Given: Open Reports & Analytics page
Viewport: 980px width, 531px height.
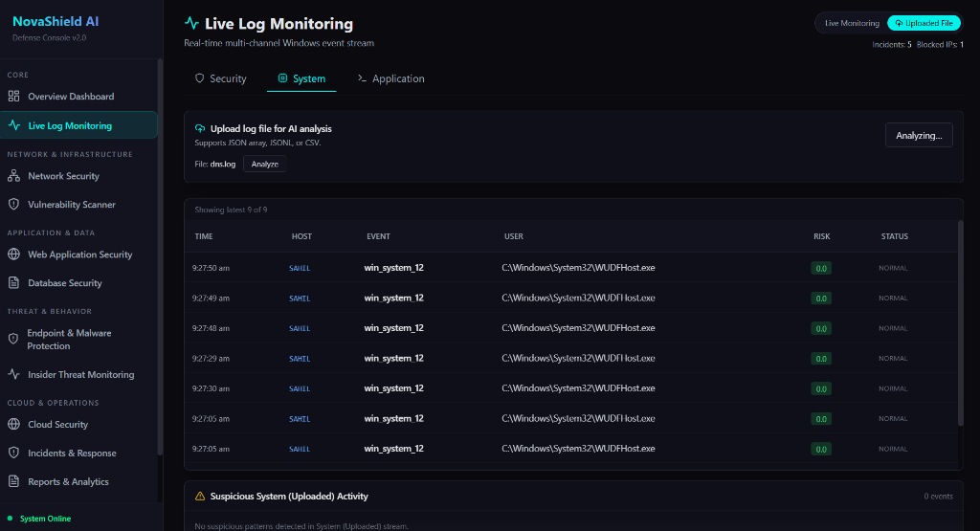Looking at the screenshot, I should click(78, 481).
